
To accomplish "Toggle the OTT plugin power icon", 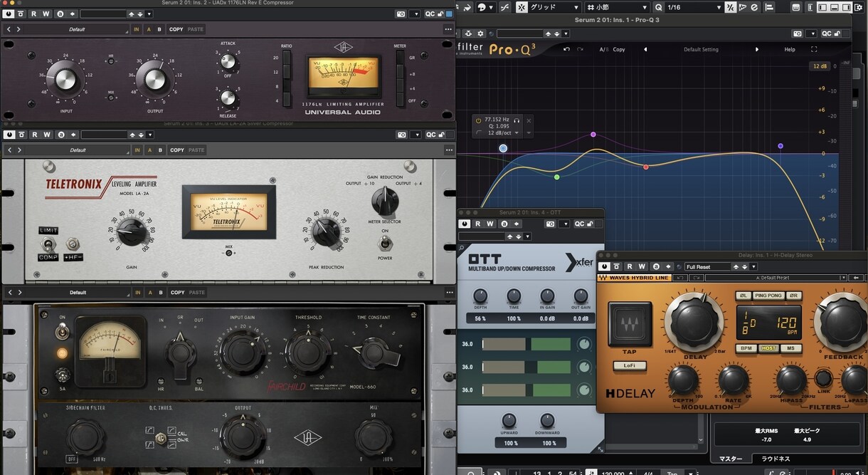I will [x=465, y=224].
